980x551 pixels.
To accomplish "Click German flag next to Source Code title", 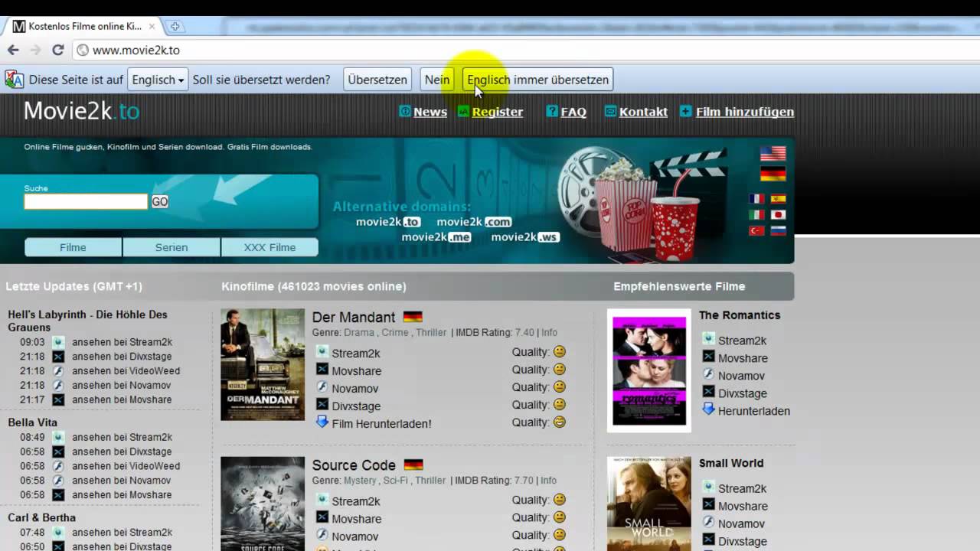I will [x=413, y=465].
